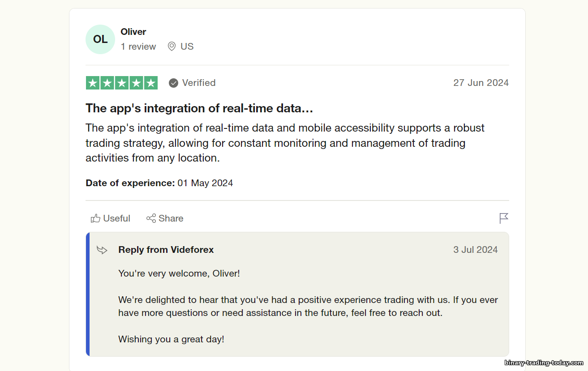The height and width of the screenshot is (371, 588).
Task: Click the thumbs-up Useful icon
Action: click(x=95, y=218)
